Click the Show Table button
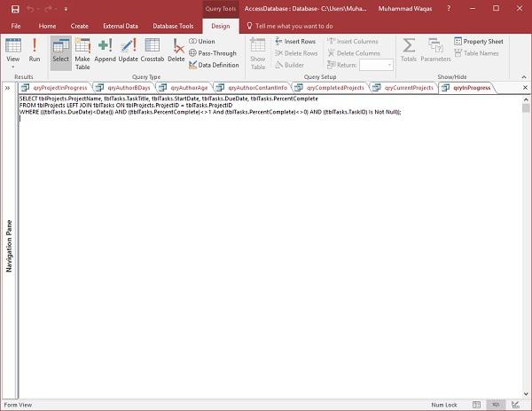This screenshot has width=532, height=411. (258, 53)
